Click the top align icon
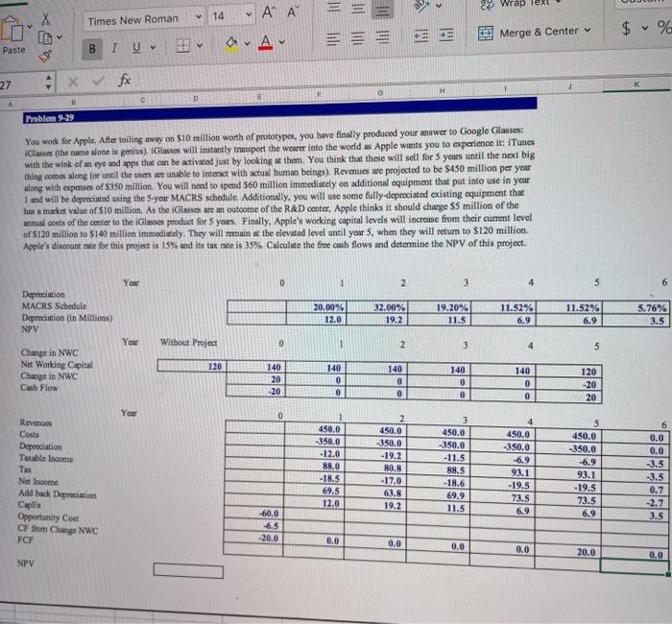The width and height of the screenshot is (672, 624). pyautogui.click(x=334, y=8)
